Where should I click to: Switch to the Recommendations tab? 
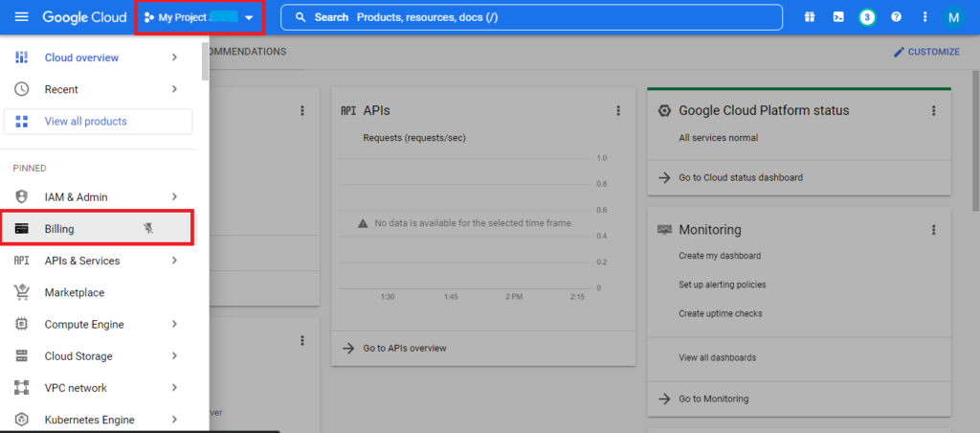coord(248,52)
